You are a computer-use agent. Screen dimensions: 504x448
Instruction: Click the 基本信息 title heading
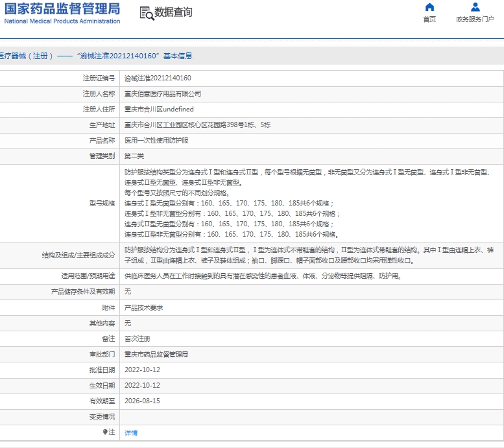pos(178,56)
